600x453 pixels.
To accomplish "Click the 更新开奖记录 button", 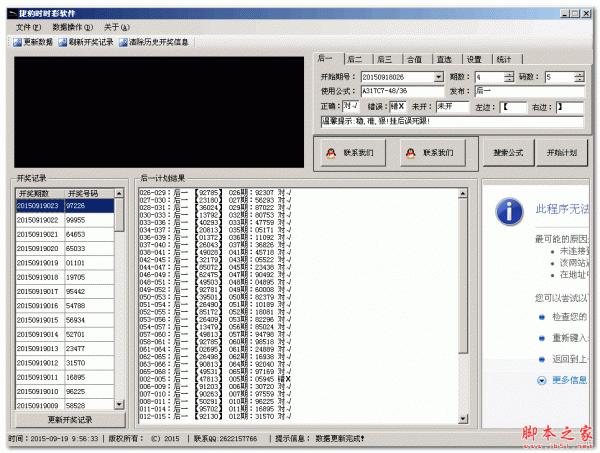I will coord(70,420).
